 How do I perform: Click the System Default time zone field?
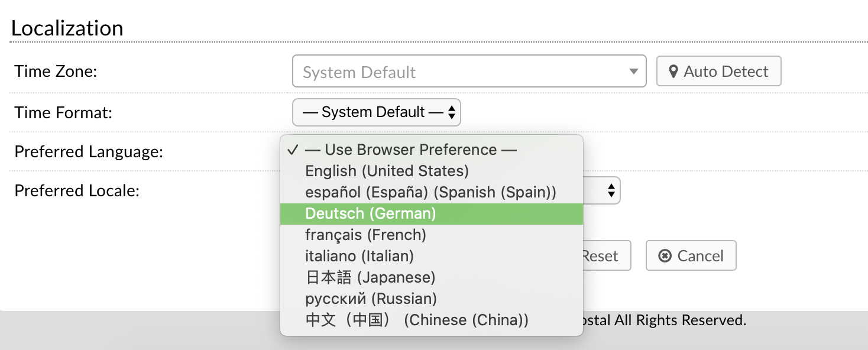point(469,72)
